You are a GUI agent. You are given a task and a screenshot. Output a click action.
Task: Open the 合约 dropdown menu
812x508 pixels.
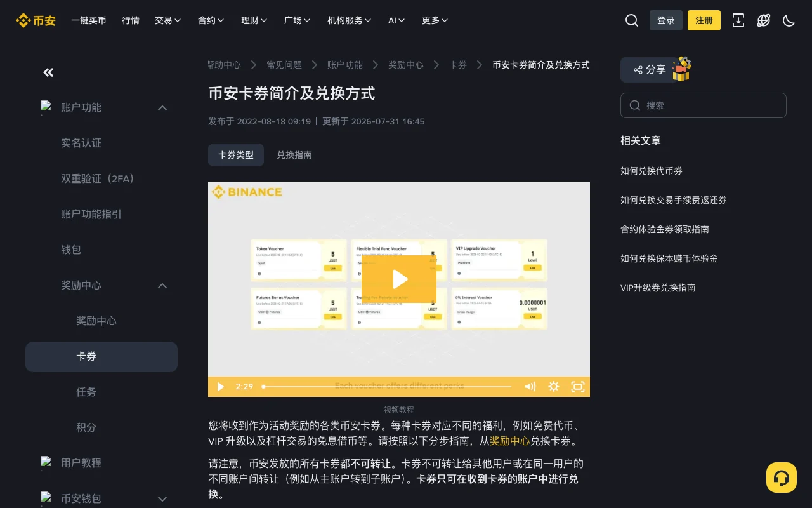[x=211, y=20]
